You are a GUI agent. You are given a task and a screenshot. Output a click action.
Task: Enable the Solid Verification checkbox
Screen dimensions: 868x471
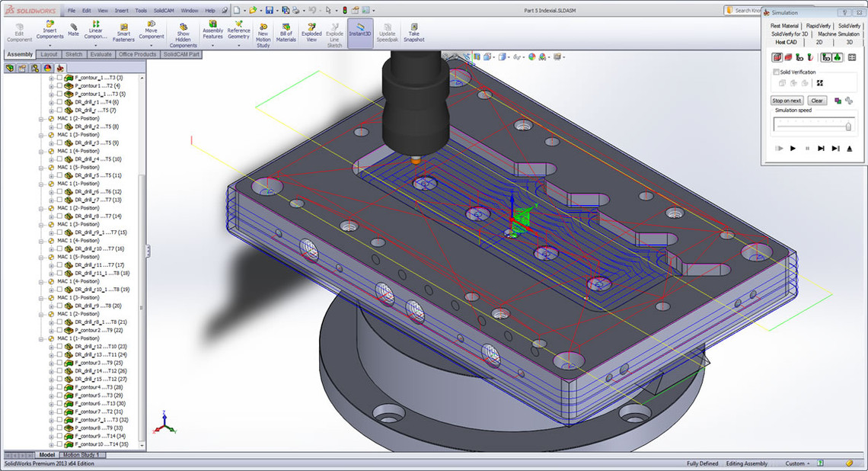click(x=777, y=72)
